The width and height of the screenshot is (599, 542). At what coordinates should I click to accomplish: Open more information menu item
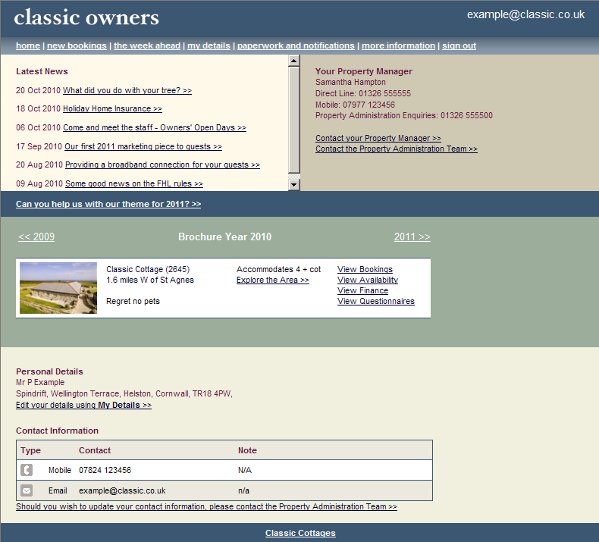click(398, 46)
